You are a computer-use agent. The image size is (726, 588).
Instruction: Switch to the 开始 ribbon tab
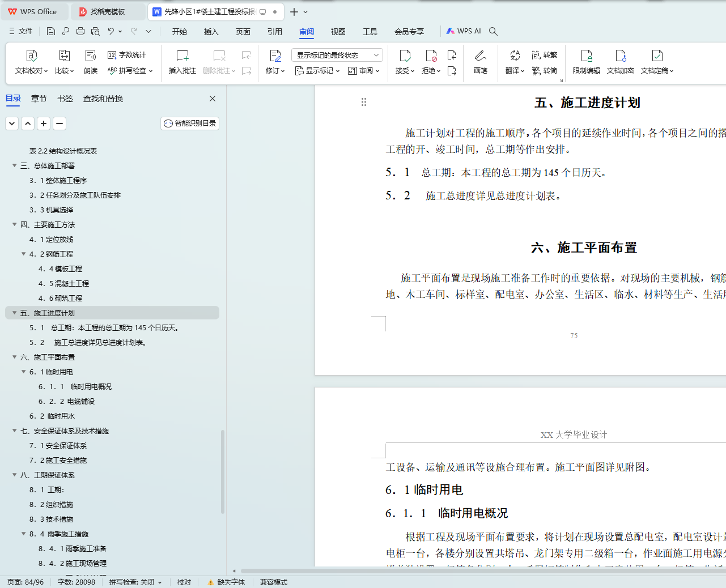[180, 32]
